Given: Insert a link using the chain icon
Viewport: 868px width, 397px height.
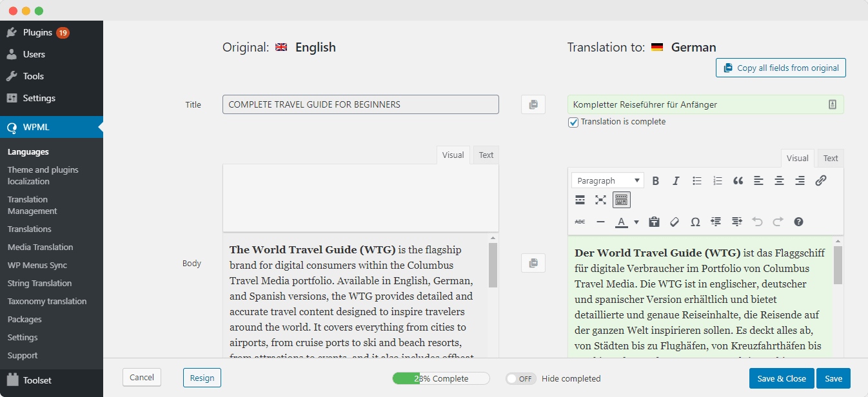Looking at the screenshot, I should 820,181.
